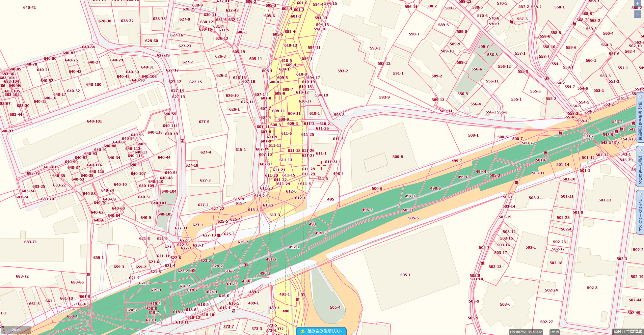The width and height of the screenshot is (644, 335).
Task: Select parcel 627-5
Action: 204,122
